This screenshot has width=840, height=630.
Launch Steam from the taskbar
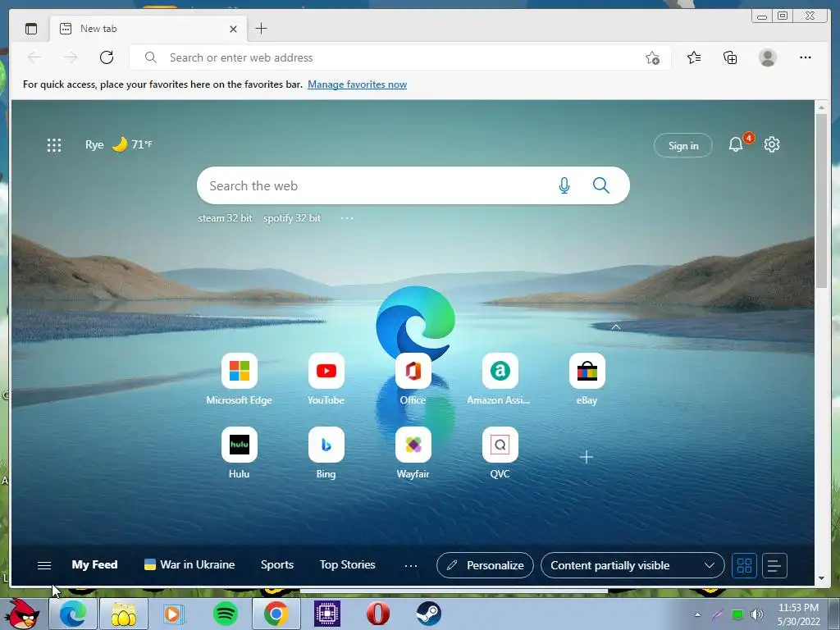click(x=428, y=614)
